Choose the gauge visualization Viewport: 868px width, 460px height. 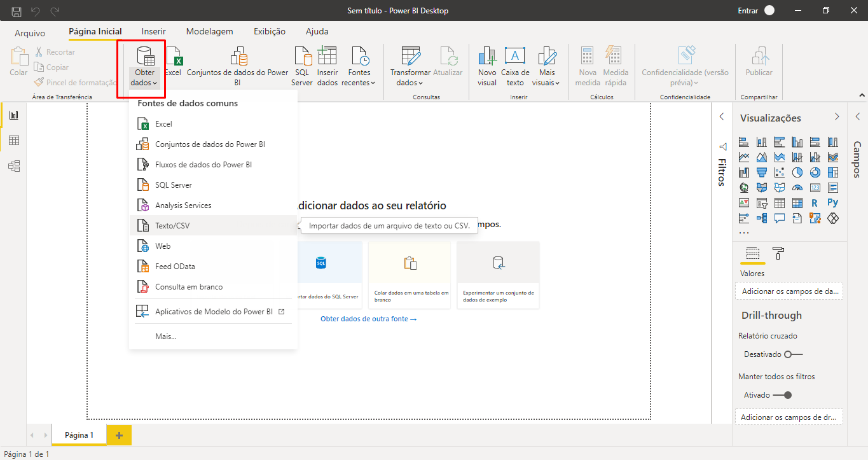(797, 187)
